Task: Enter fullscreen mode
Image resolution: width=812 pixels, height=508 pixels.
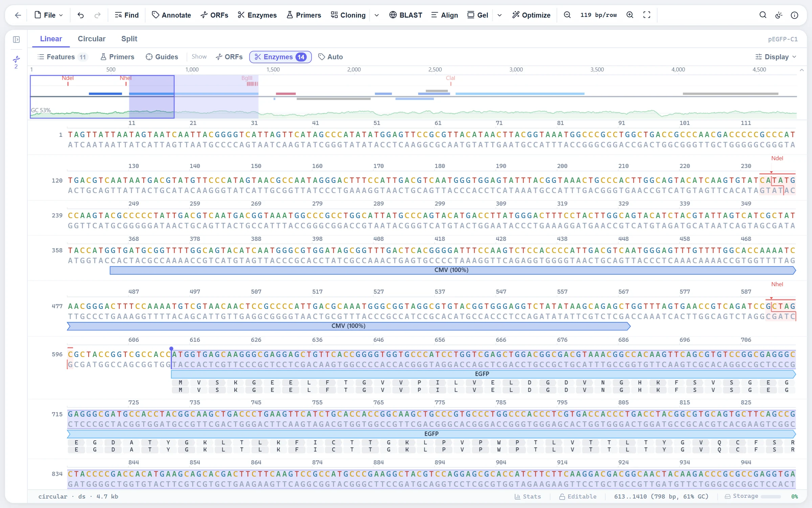Action: point(647,15)
